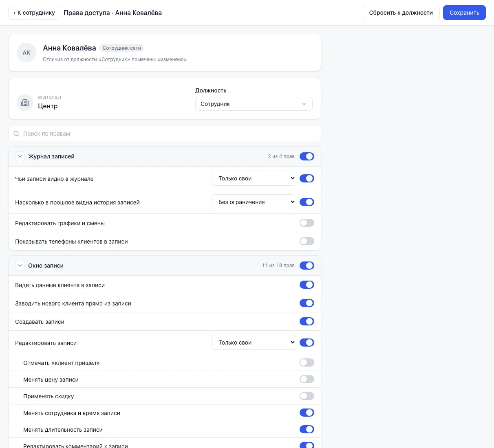Open dropdown for «Насколько в прошлое видна история записей»
Screen dimensions: 494x448
coord(254,202)
